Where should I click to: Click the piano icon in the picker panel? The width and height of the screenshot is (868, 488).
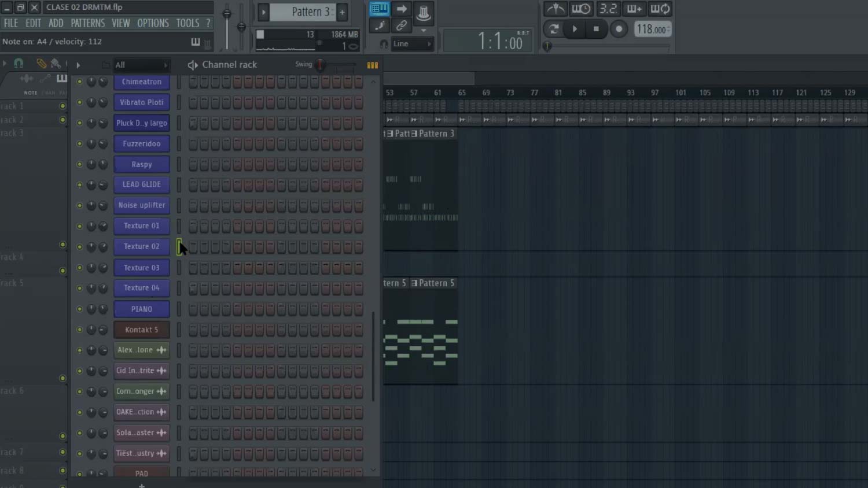tap(61, 79)
